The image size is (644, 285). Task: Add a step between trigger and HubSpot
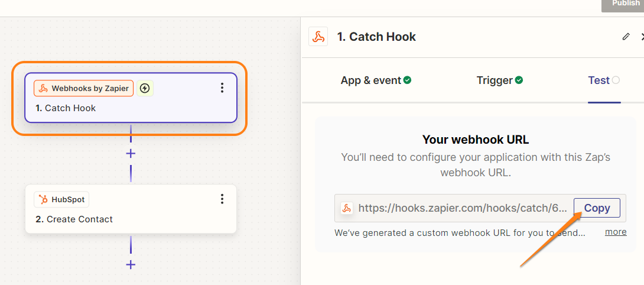[131, 154]
